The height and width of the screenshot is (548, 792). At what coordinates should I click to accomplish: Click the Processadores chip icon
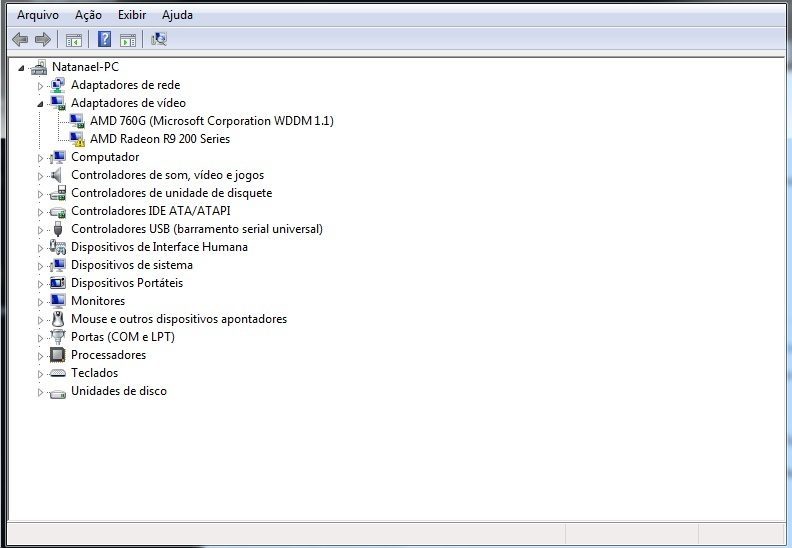[58, 355]
